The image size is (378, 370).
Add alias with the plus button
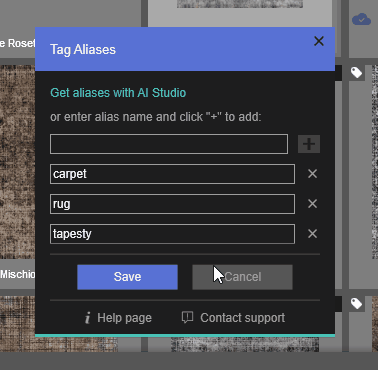[309, 144]
